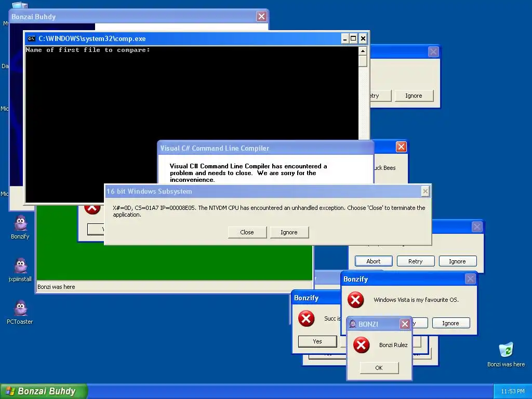This screenshot has height=399, width=532.
Task: Close the Bonzai Buhdy window
Action: click(262, 16)
